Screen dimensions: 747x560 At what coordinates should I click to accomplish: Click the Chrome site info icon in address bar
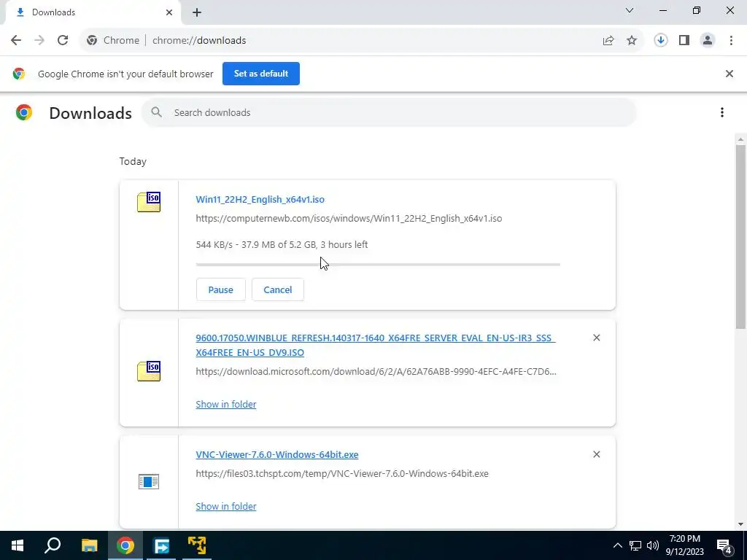coord(92,41)
